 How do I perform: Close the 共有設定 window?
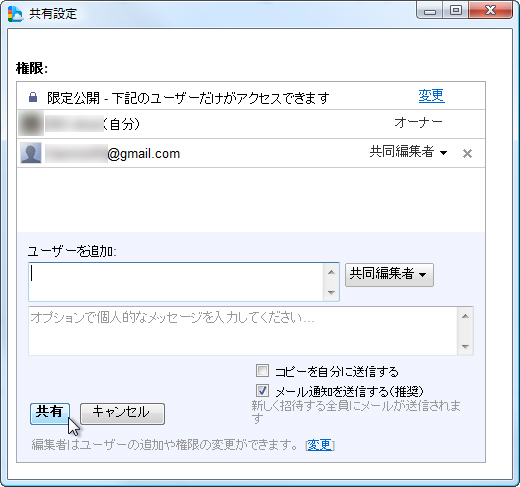pos(490,10)
